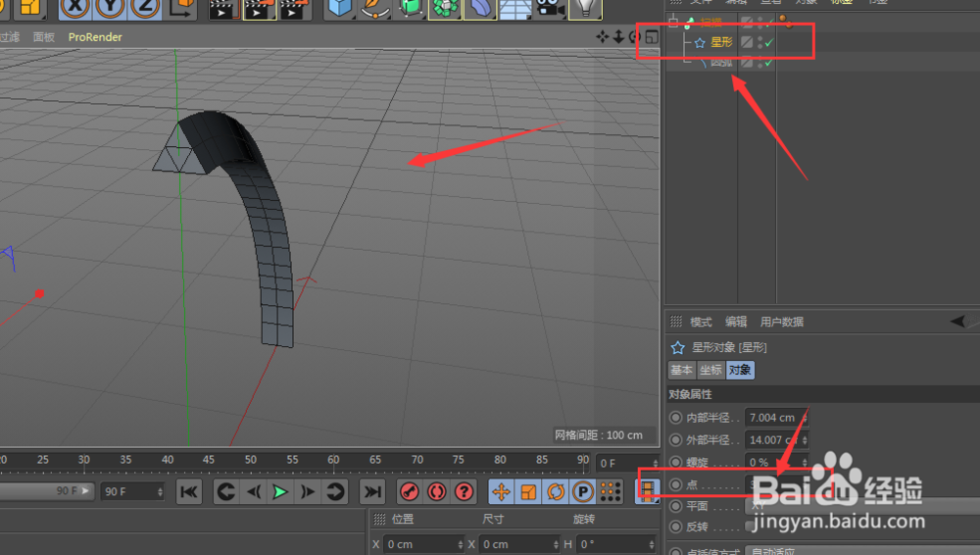Open the floor environment icon
Viewport: 980px width, 555px height.
tap(515, 8)
